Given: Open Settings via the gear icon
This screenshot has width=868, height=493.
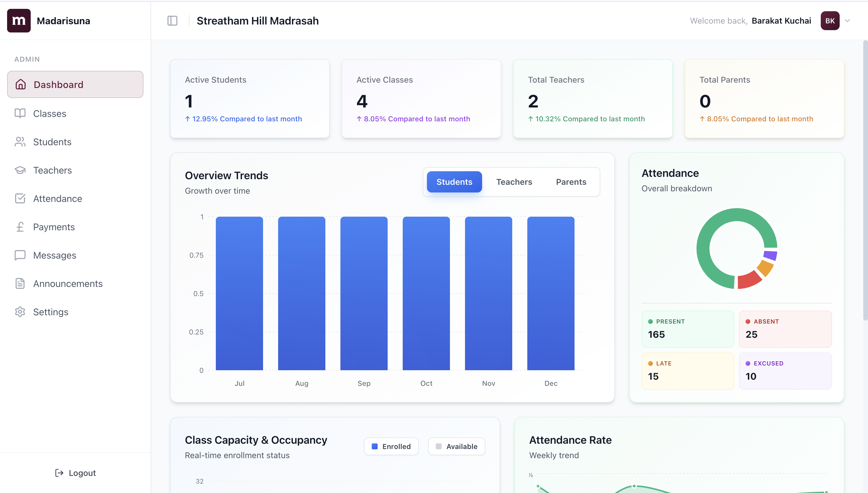Looking at the screenshot, I should 20,312.
